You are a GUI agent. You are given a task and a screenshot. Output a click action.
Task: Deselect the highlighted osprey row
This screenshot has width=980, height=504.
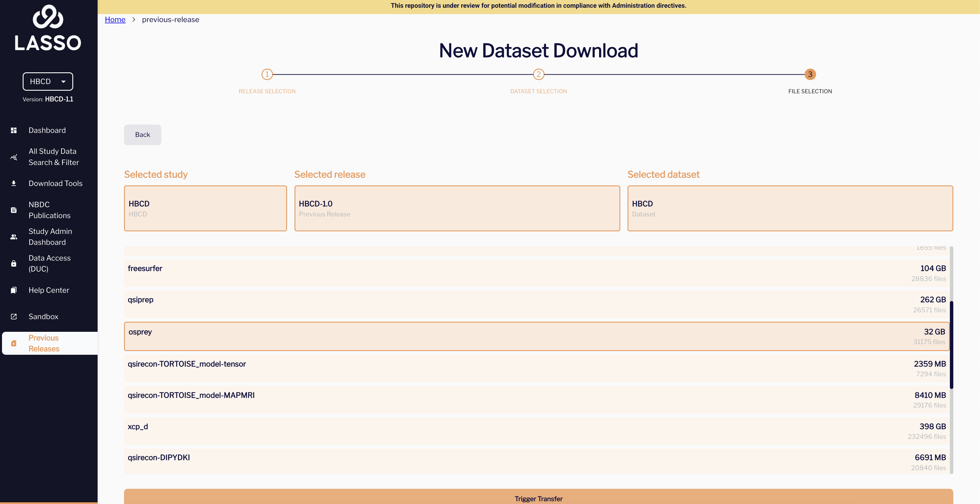537,336
